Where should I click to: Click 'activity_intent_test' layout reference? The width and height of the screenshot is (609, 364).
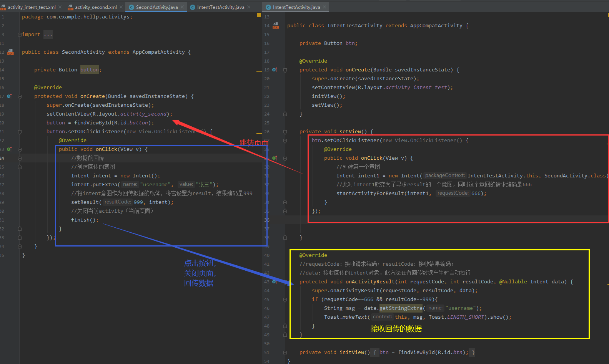pos(416,88)
